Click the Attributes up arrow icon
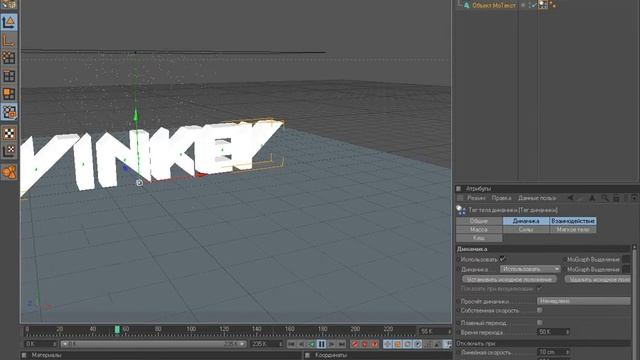The image size is (640, 360). (592, 198)
